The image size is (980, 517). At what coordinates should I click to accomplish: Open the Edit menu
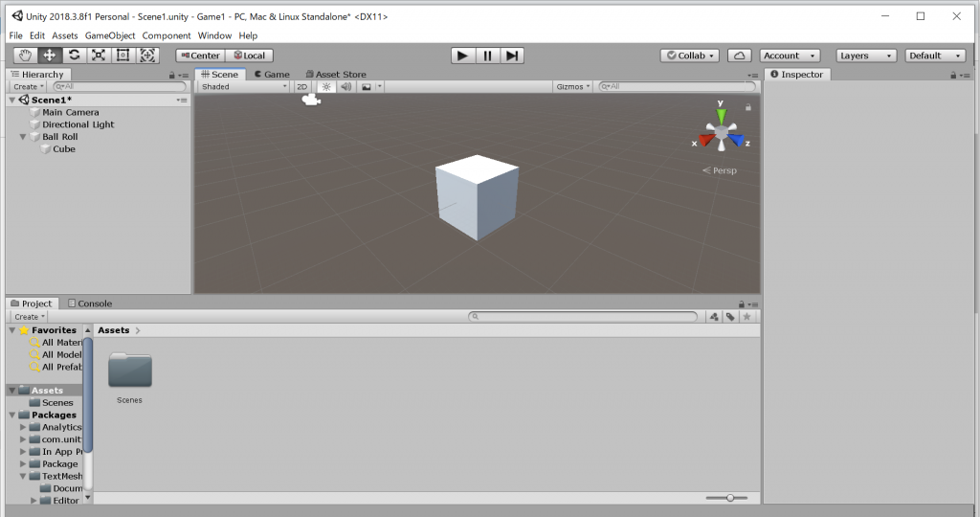click(x=37, y=35)
